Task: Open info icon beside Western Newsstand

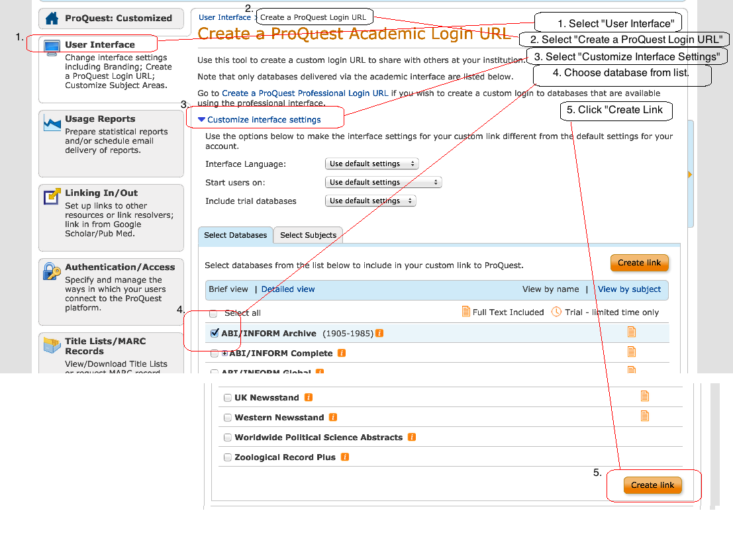Action: [333, 417]
